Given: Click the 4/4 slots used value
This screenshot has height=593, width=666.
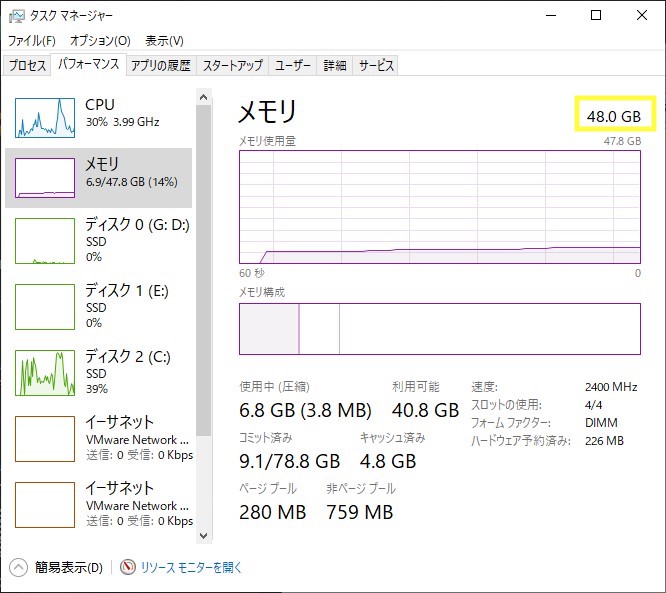Looking at the screenshot, I should [593, 405].
